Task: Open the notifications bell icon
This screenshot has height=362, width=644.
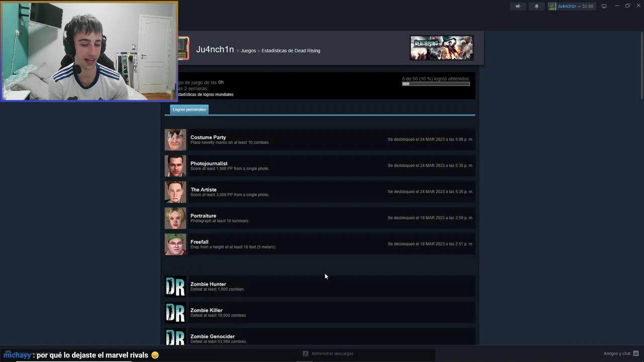Action: (536, 7)
